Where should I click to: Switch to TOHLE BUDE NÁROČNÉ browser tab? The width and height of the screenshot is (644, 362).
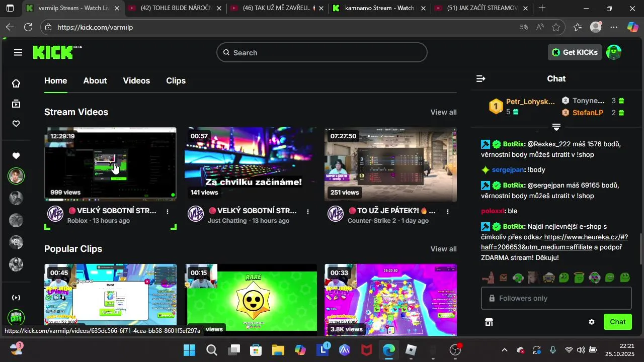point(175,9)
